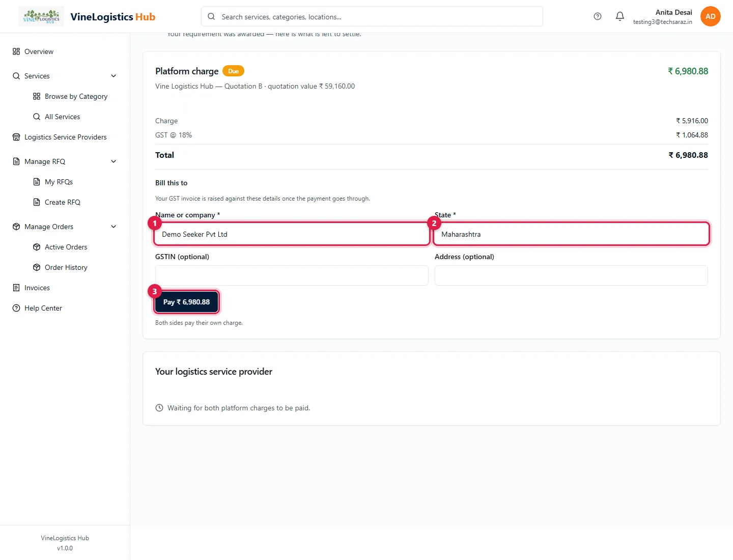Focus the Address (optional) field
Screen dimensions: 733x560
click(571, 275)
